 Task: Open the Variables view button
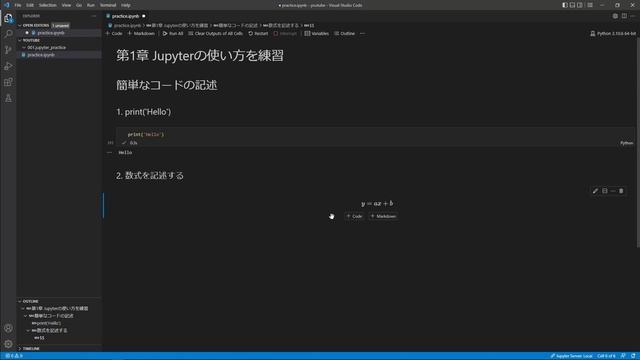317,33
